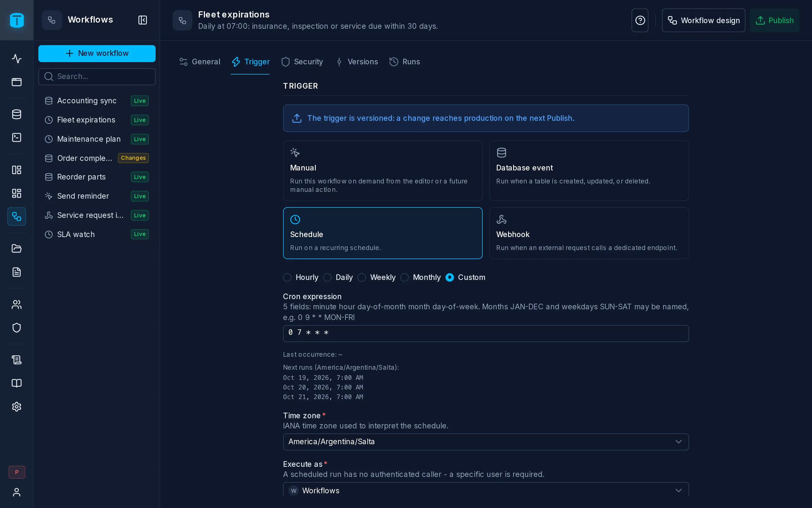Open the Time zone dropdown
812x508 pixels.
click(486, 442)
